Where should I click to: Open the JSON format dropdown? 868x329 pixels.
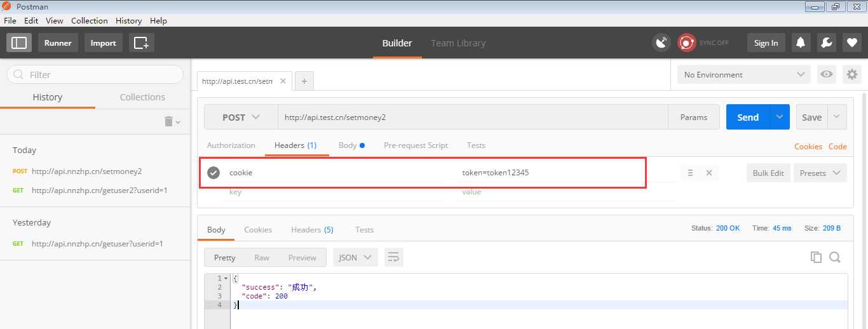(x=355, y=257)
